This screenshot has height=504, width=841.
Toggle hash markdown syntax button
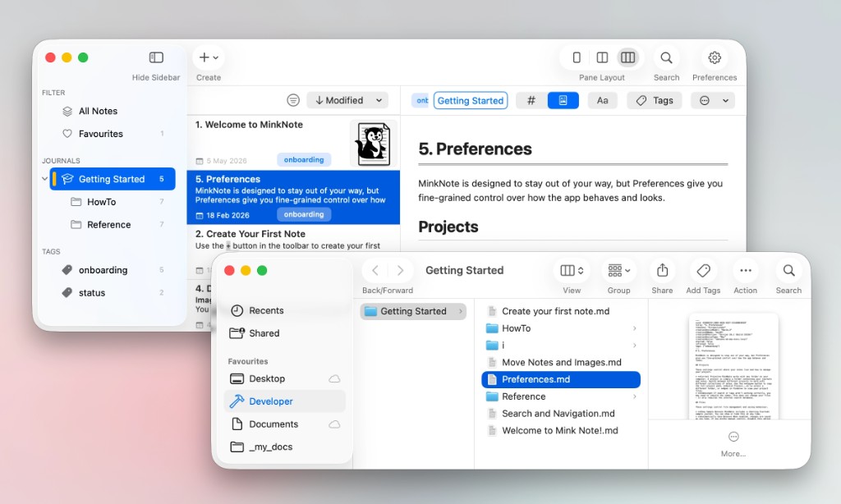[x=531, y=100]
